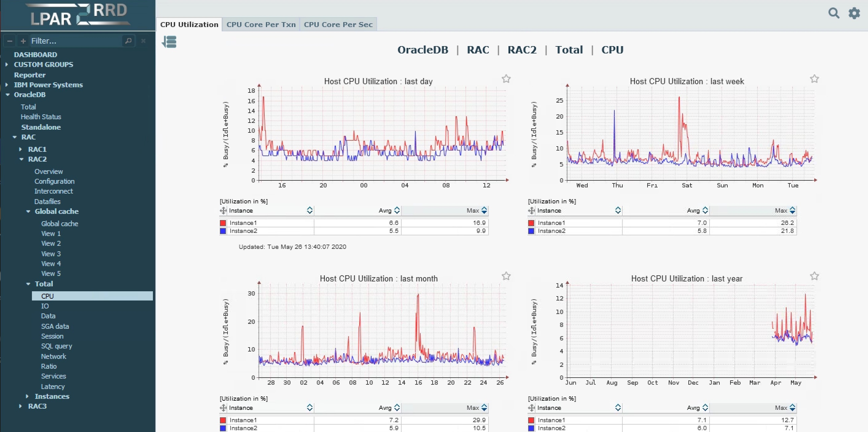Open RAC2 Overview page
Viewport: 868px width, 432px height.
click(x=49, y=171)
